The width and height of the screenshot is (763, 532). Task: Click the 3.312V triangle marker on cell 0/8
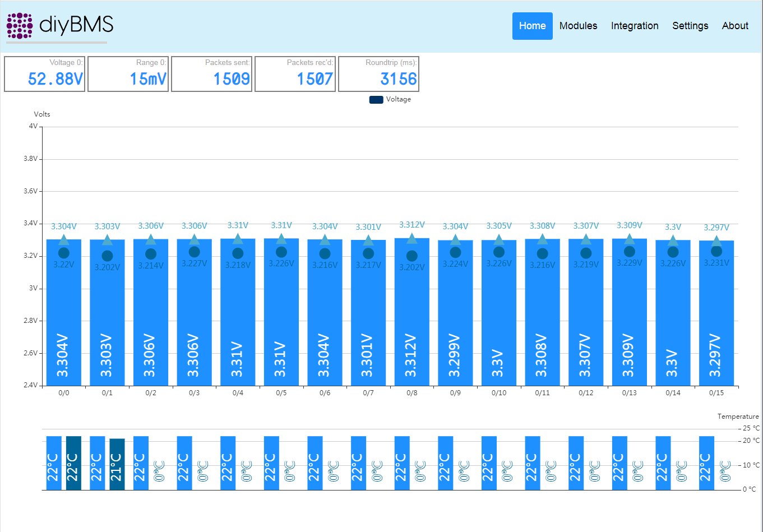point(412,238)
